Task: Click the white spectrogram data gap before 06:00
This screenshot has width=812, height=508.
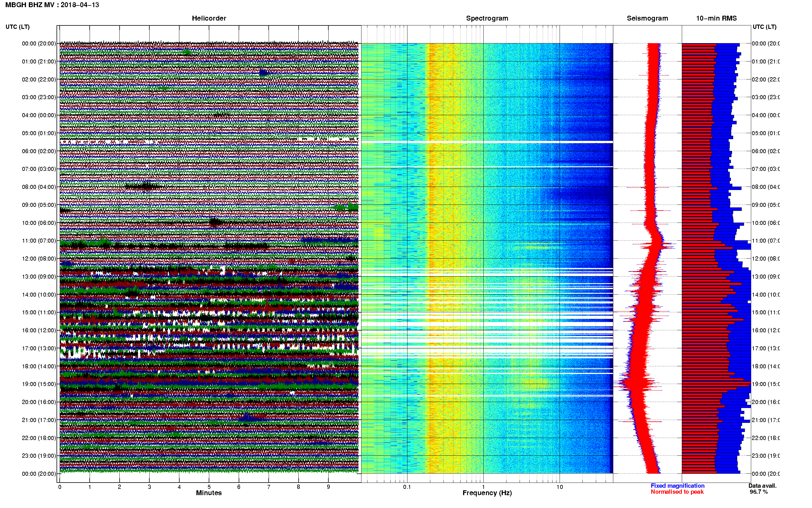Action: pos(487,142)
